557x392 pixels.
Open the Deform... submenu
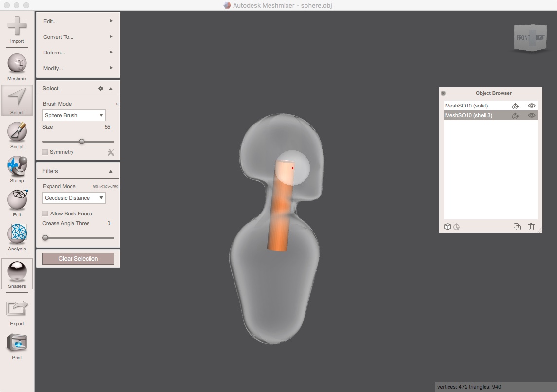coord(78,53)
